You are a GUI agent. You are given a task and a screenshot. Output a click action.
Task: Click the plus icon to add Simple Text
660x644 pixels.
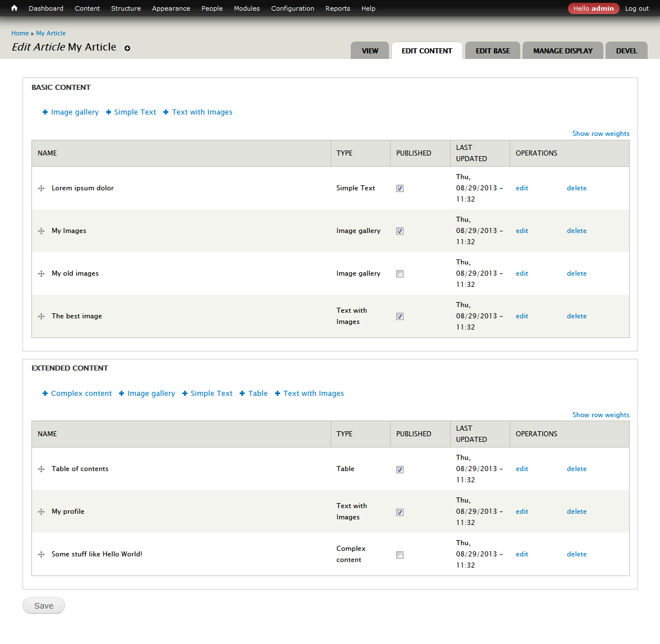coord(110,112)
